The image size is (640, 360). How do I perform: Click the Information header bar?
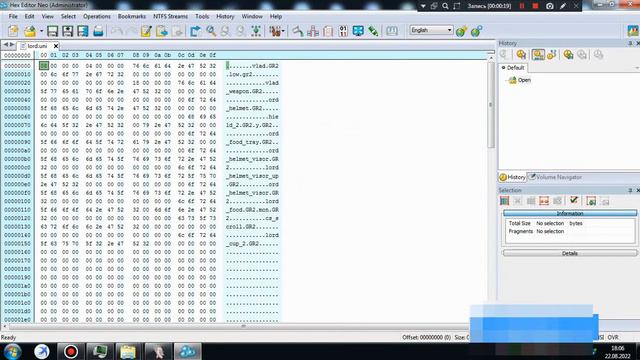click(x=570, y=213)
